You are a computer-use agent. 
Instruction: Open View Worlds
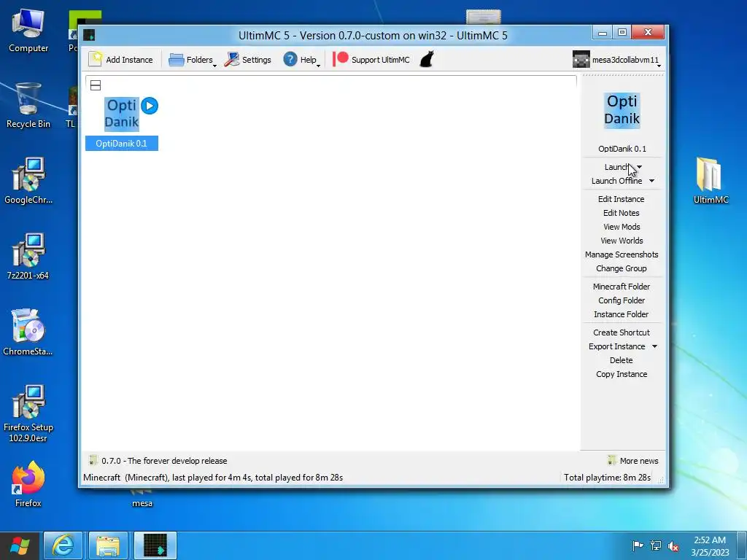click(x=622, y=241)
